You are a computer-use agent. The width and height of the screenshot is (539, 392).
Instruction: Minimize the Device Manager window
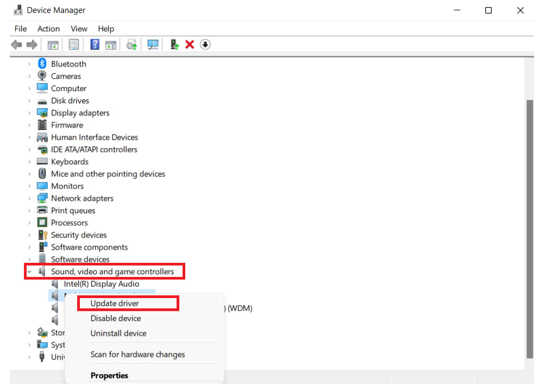(x=457, y=10)
